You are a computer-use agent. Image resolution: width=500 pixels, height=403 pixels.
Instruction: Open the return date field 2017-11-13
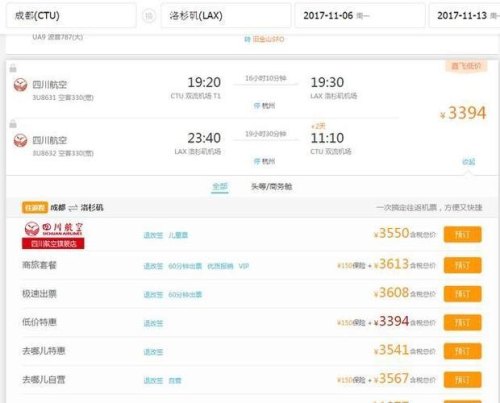click(x=464, y=15)
